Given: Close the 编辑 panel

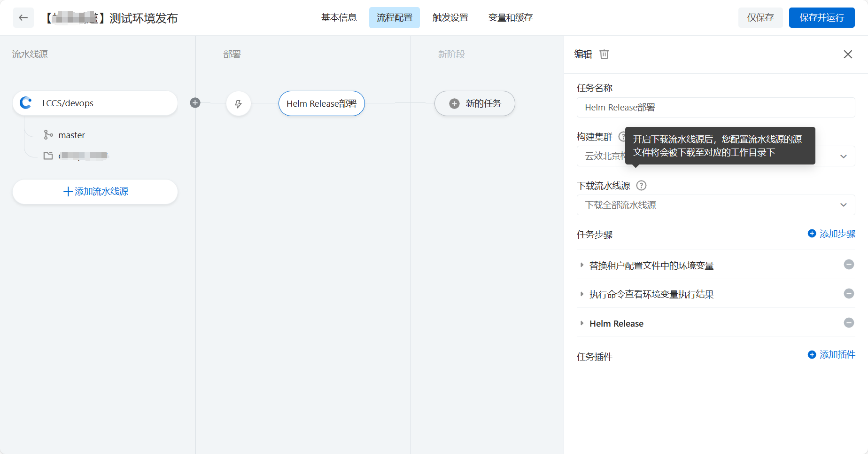Looking at the screenshot, I should [848, 54].
